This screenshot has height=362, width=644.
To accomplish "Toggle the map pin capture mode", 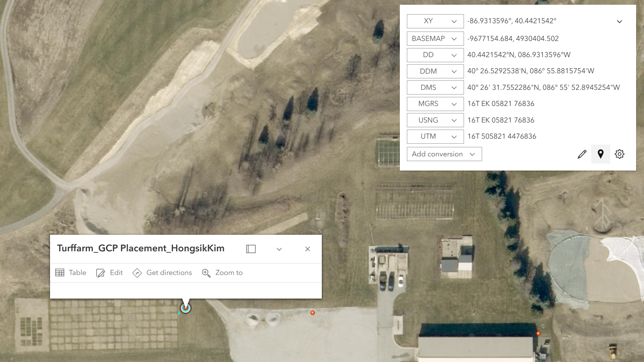I will [x=600, y=154].
